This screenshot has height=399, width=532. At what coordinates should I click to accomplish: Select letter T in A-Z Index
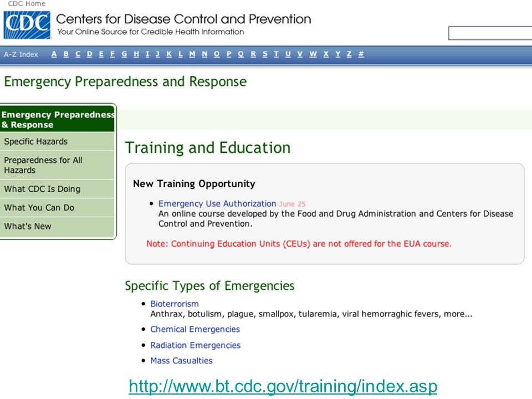[276, 54]
